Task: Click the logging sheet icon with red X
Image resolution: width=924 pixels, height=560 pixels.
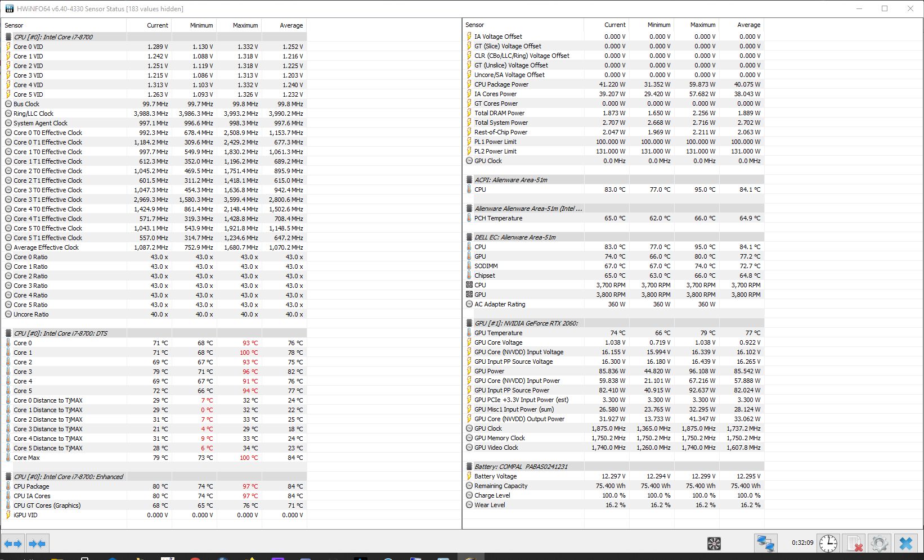Action: tap(854, 544)
